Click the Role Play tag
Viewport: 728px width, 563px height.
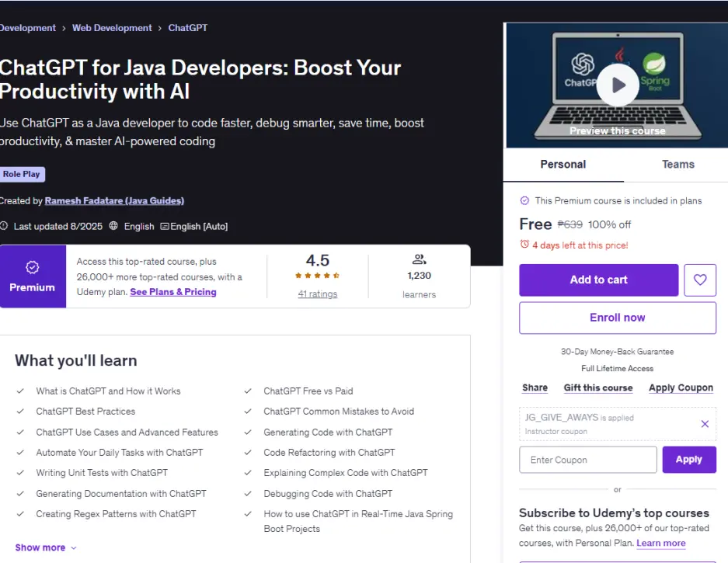click(22, 174)
